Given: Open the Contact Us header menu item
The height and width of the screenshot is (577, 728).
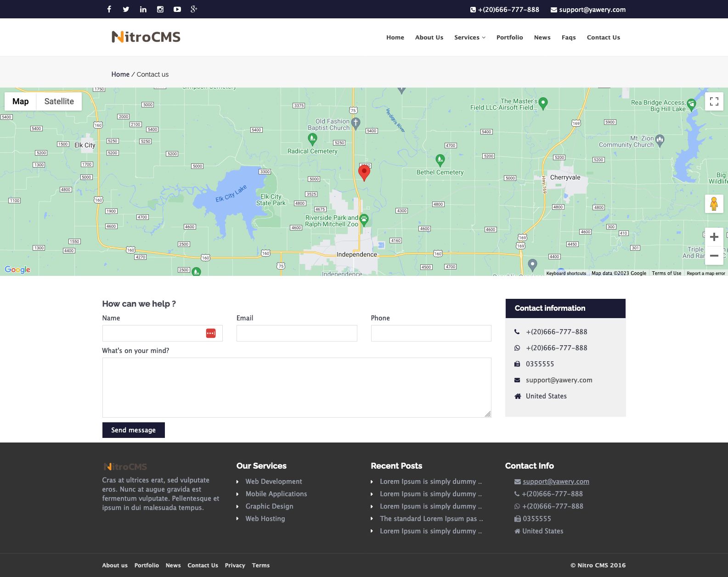Looking at the screenshot, I should [603, 38].
